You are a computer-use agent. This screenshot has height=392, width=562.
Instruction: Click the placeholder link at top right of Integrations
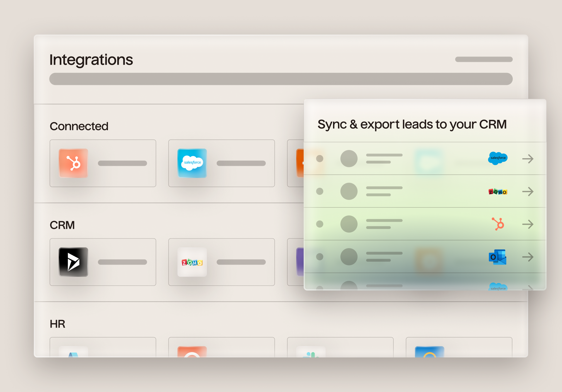click(484, 59)
